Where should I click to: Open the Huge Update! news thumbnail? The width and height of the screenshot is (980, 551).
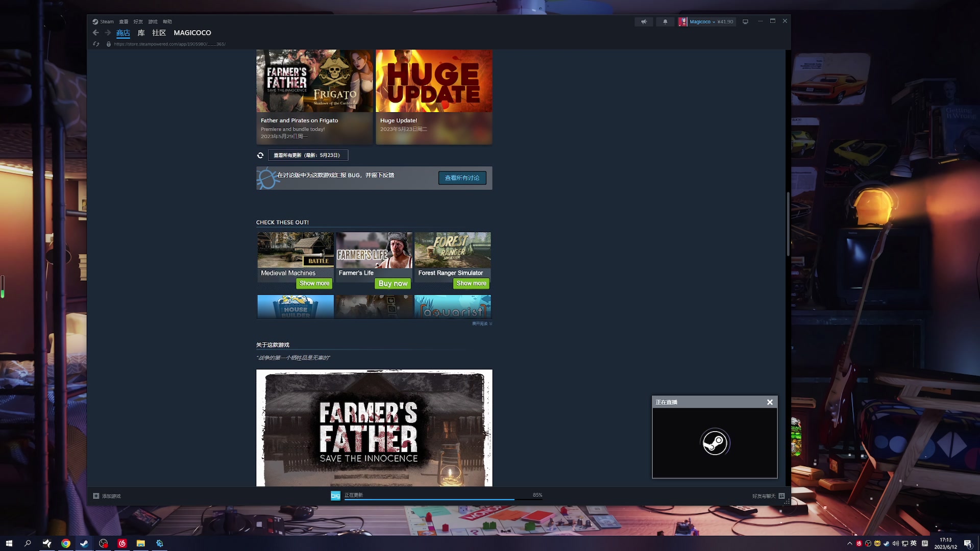434,81
